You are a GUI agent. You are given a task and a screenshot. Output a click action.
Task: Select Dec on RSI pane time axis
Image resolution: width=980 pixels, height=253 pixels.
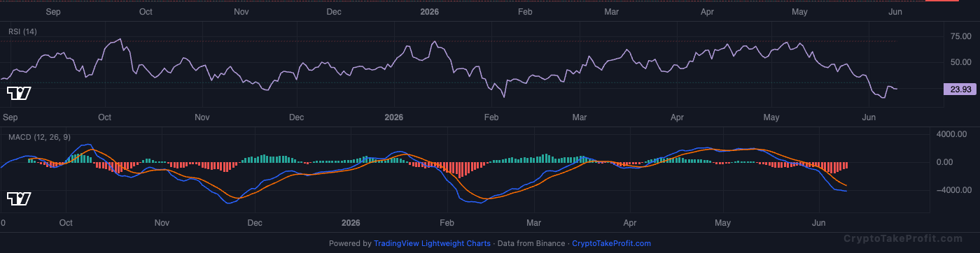point(296,117)
